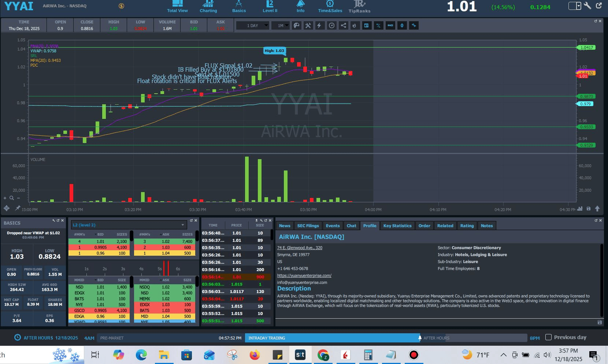Click the bar-chart icon at chart bottom right
Viewport: 608px width, 364px height.
tap(580, 209)
